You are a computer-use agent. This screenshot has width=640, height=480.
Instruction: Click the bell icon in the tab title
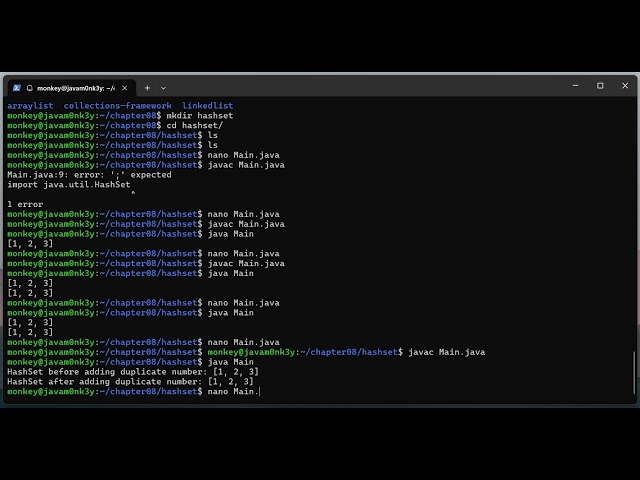[29, 88]
